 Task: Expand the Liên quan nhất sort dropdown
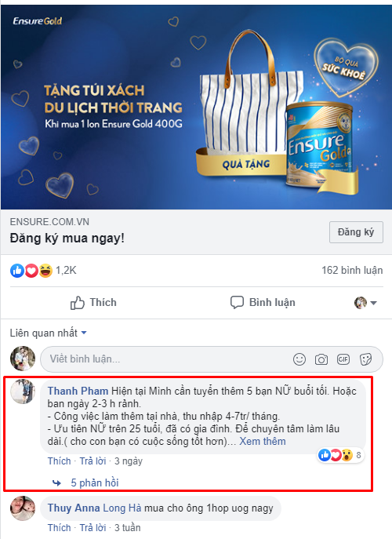(48, 333)
